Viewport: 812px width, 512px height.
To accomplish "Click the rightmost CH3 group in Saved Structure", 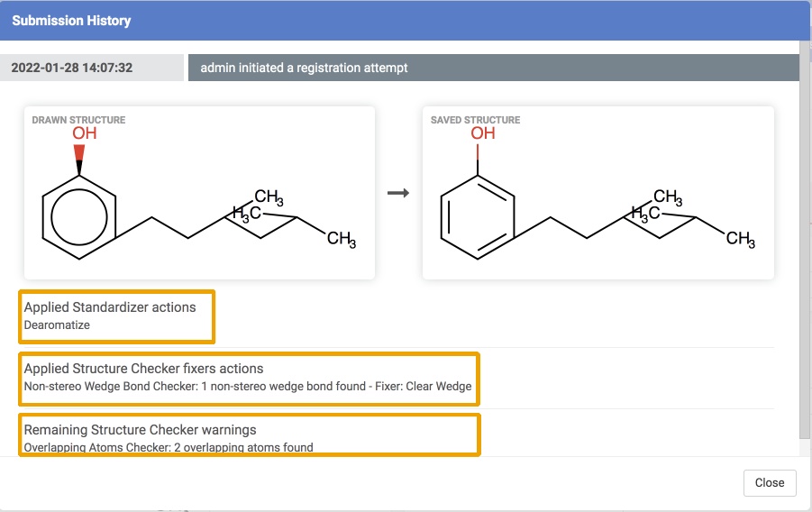I will [739, 239].
